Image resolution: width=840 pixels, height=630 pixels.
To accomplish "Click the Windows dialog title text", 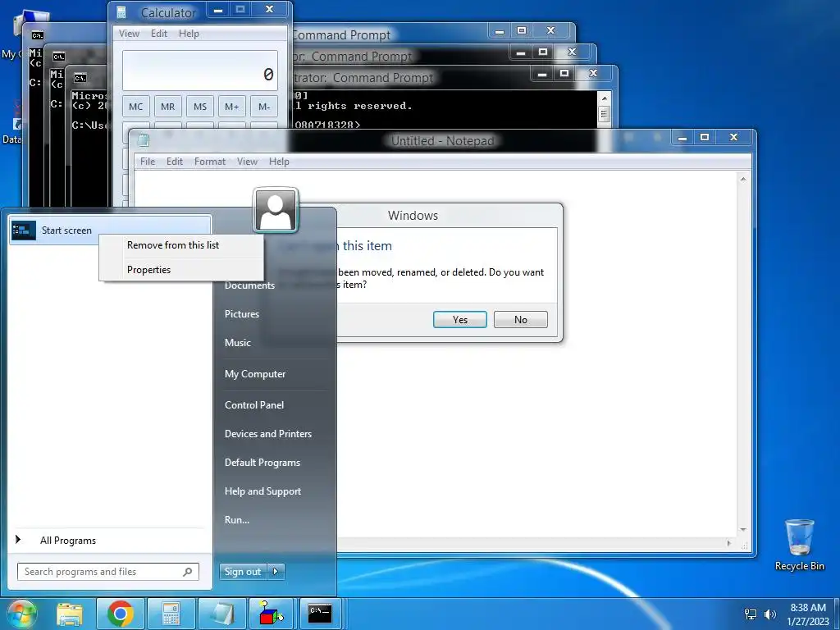I will [x=413, y=216].
